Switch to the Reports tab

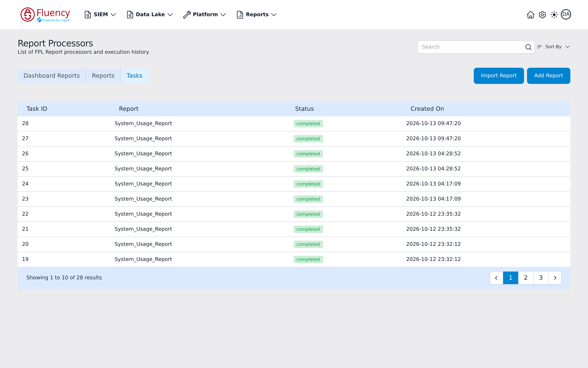(x=103, y=76)
